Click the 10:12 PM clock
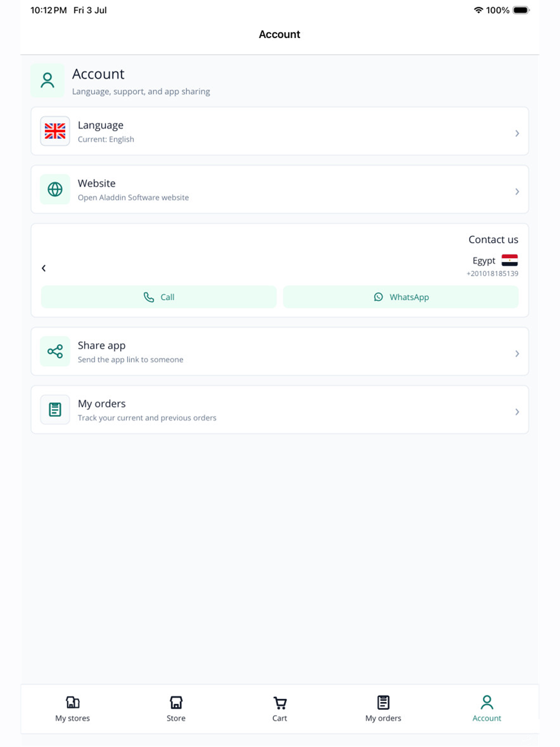 click(x=49, y=10)
